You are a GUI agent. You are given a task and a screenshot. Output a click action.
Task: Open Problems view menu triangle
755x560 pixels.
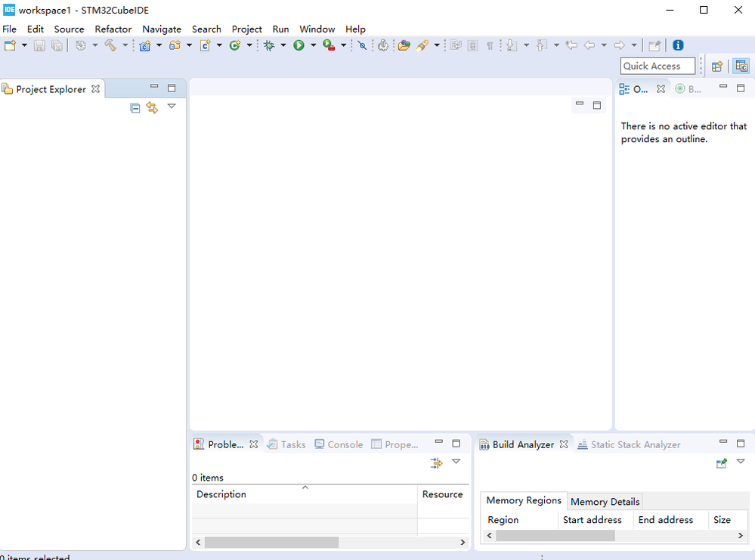pos(456,461)
